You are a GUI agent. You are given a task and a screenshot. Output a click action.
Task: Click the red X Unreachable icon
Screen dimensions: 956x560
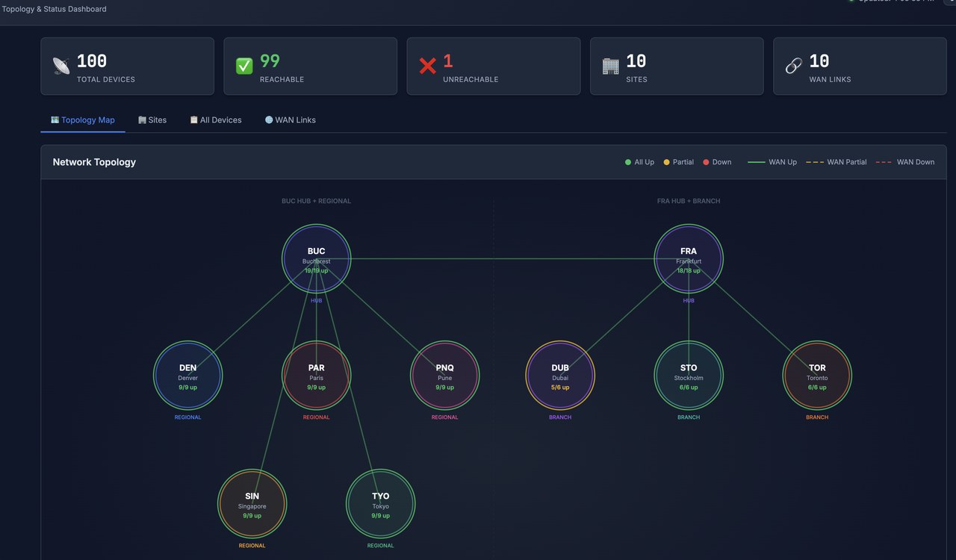point(427,66)
